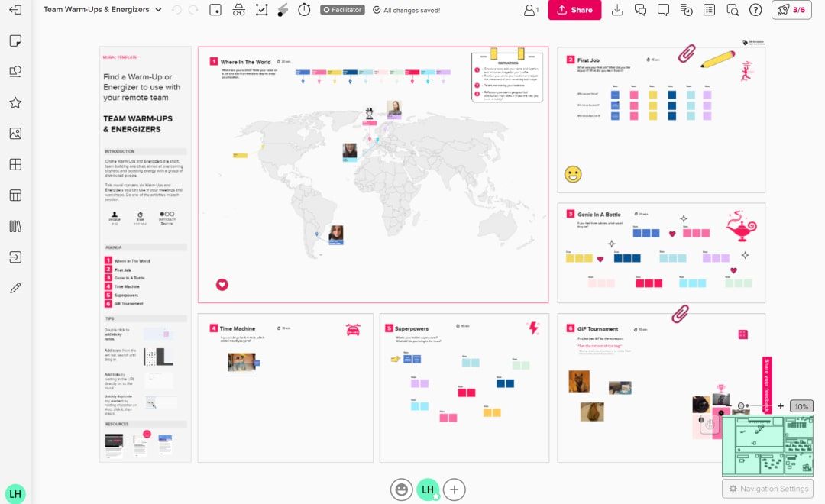
Task: Click the Navigation Settings button
Action: 768,489
